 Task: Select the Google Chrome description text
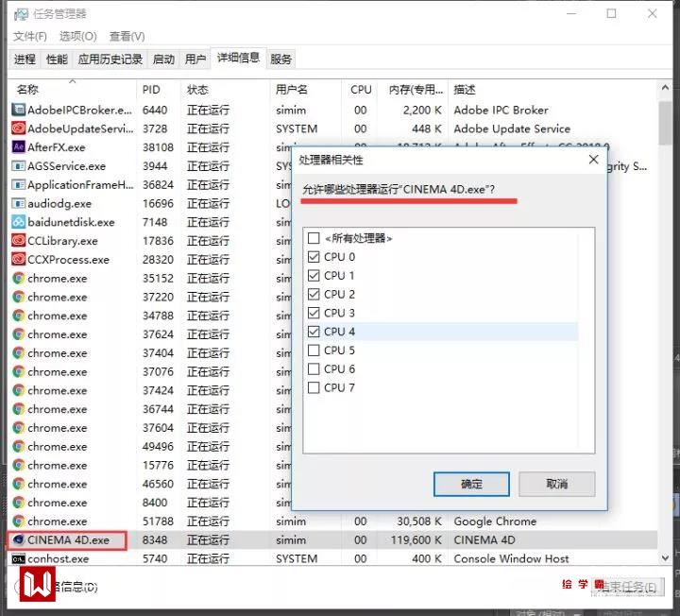point(495,522)
